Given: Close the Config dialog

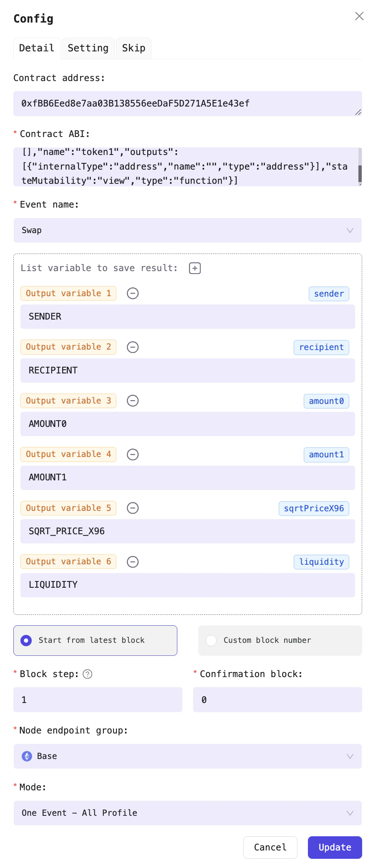Looking at the screenshot, I should tap(359, 16).
